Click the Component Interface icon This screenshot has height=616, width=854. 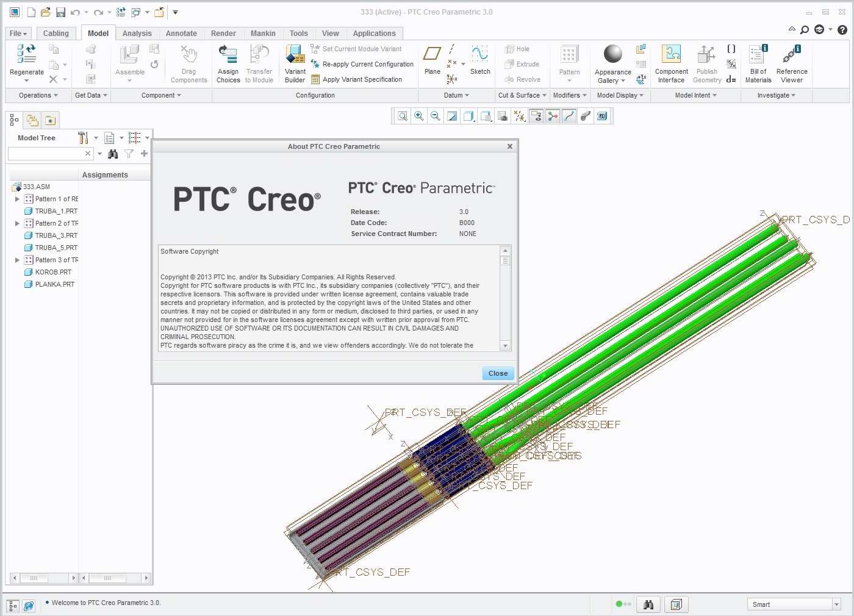click(x=672, y=54)
